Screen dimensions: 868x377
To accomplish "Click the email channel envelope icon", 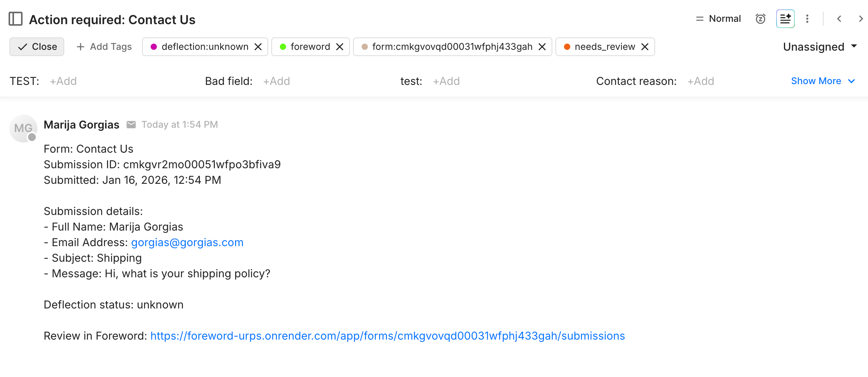I will click(x=131, y=125).
